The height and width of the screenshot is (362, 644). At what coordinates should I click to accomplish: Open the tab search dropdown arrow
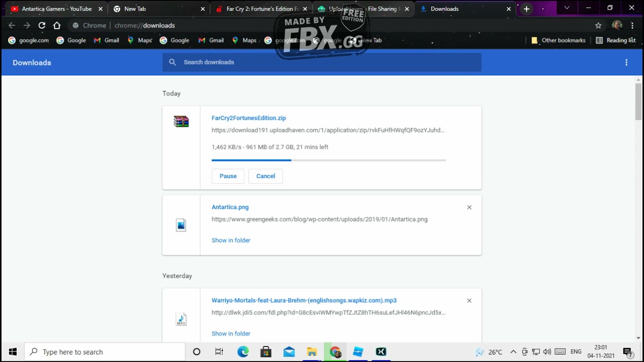(567, 9)
